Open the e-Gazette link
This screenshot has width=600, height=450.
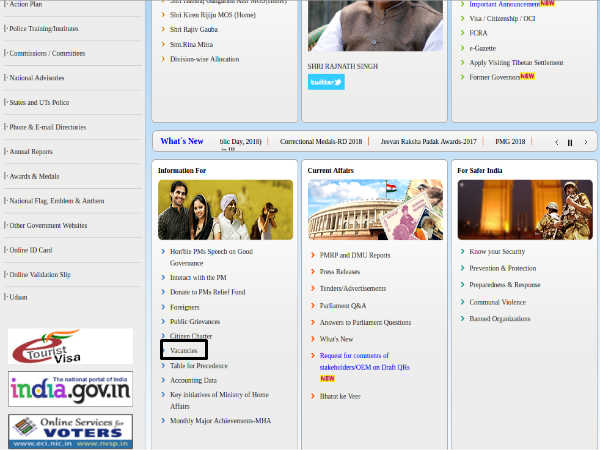[483, 48]
